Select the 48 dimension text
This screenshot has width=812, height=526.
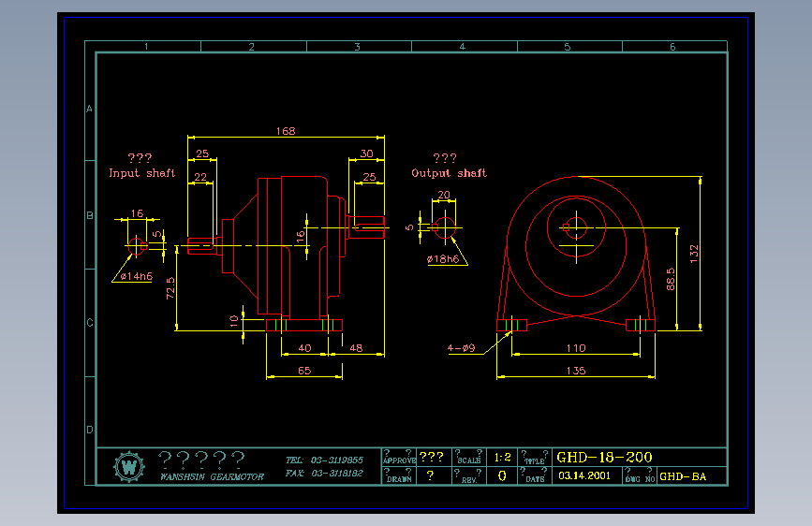[356, 348]
